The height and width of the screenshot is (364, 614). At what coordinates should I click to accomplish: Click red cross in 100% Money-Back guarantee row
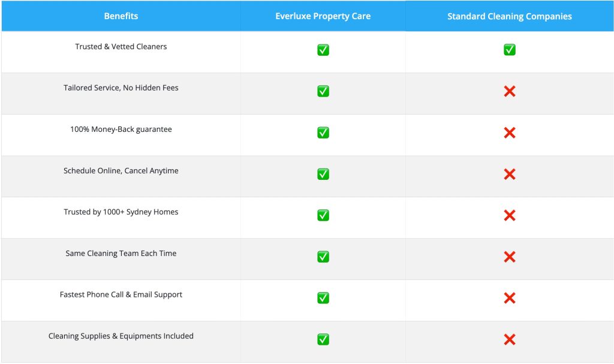(x=510, y=133)
